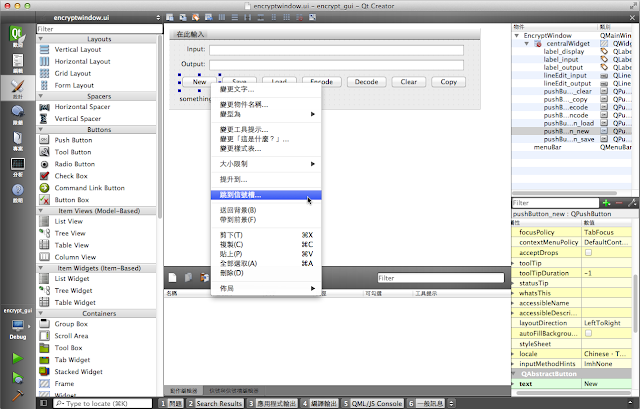Screen dimensions: 640x409
Task: Choose 跳到信號槽... in context menu
Action: tap(266, 195)
